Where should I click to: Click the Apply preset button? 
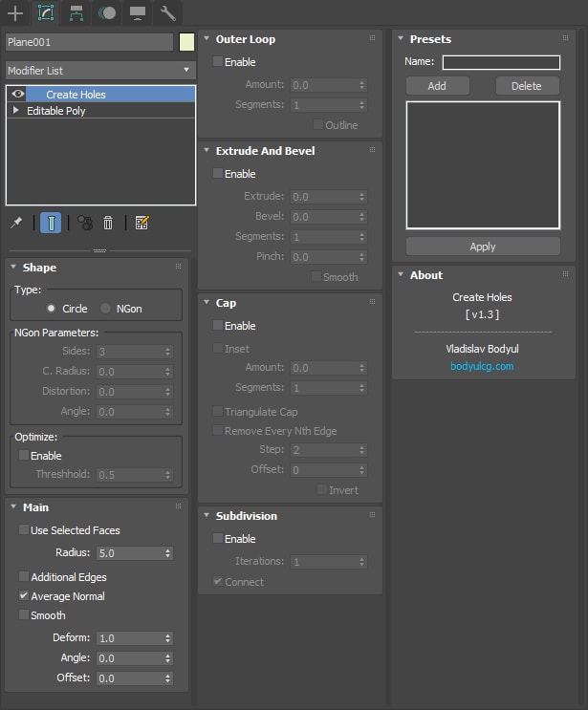point(483,247)
